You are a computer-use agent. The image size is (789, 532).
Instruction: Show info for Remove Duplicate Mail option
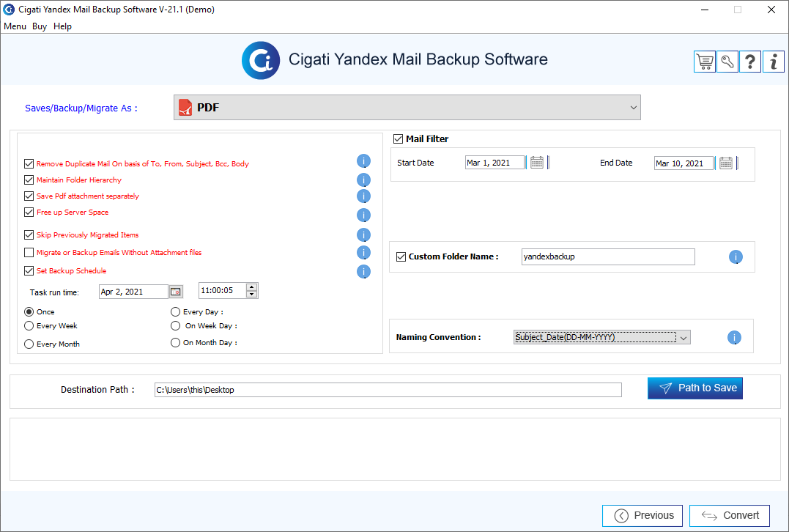364,161
